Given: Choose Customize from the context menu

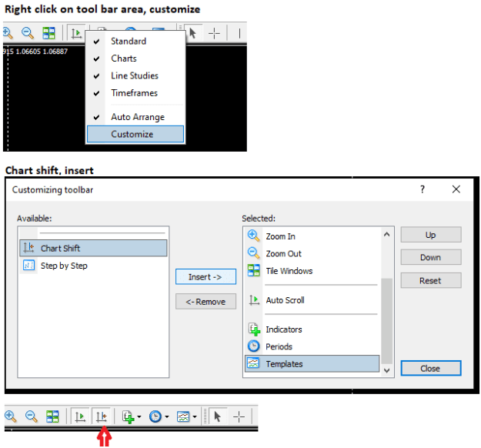Looking at the screenshot, I should click(x=135, y=134).
